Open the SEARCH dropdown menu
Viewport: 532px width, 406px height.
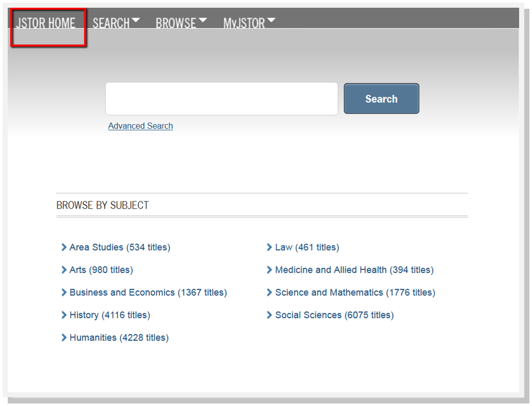coord(115,23)
